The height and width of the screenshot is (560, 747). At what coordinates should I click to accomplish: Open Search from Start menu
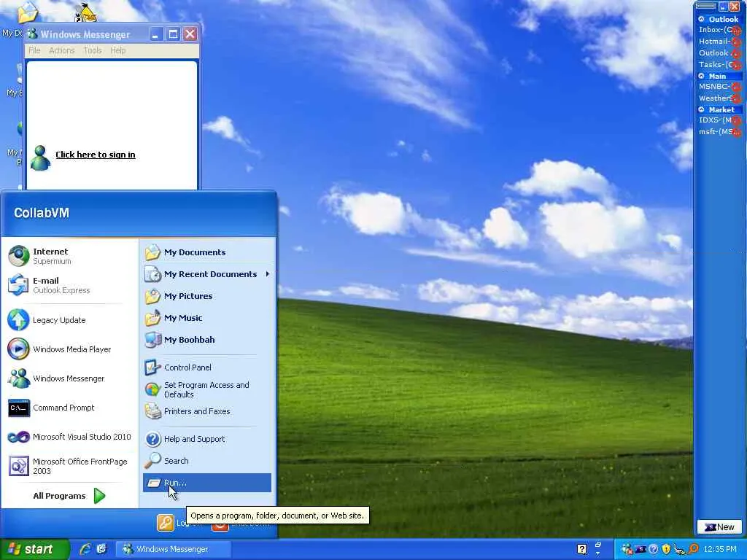pyautogui.click(x=206, y=461)
